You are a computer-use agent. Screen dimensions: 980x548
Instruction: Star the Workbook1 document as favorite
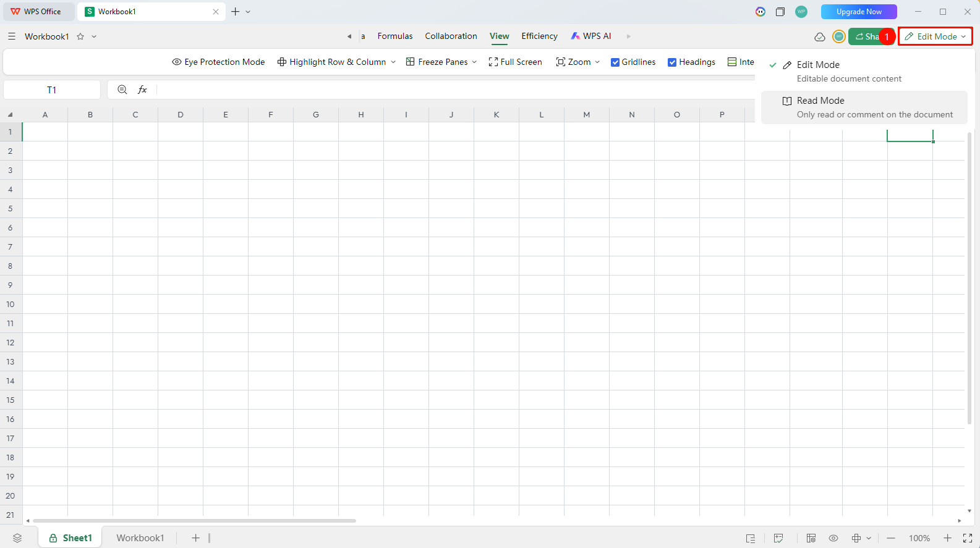80,36
